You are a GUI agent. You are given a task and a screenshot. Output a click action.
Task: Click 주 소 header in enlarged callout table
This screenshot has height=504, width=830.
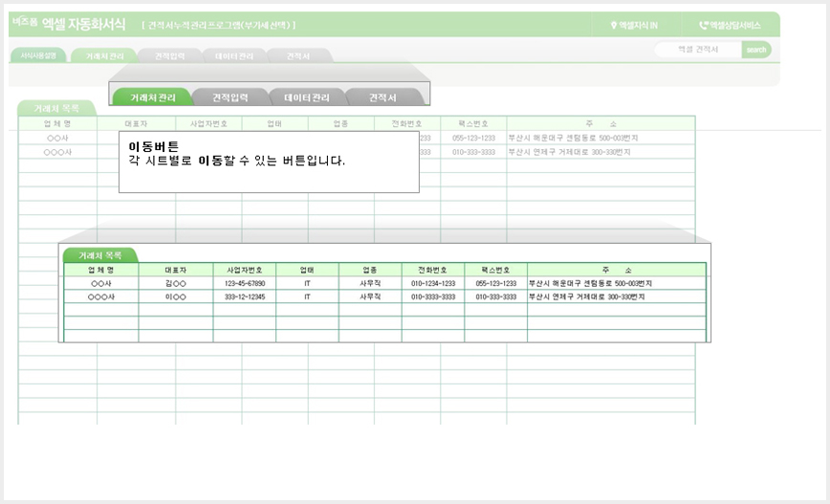[x=617, y=270]
